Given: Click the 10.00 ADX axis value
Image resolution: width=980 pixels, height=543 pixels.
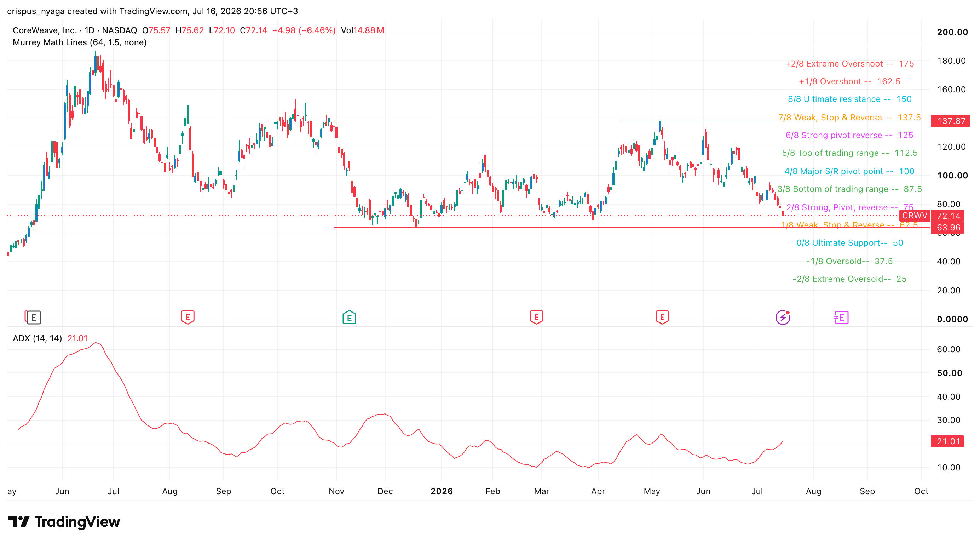Looking at the screenshot, I should click(x=949, y=468).
